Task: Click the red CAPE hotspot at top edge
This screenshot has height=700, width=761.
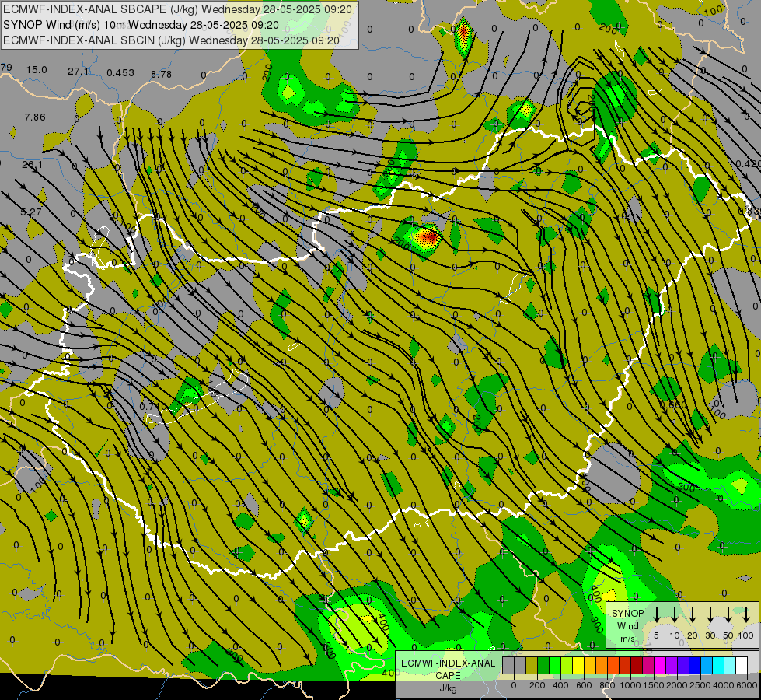Action: 463,32
